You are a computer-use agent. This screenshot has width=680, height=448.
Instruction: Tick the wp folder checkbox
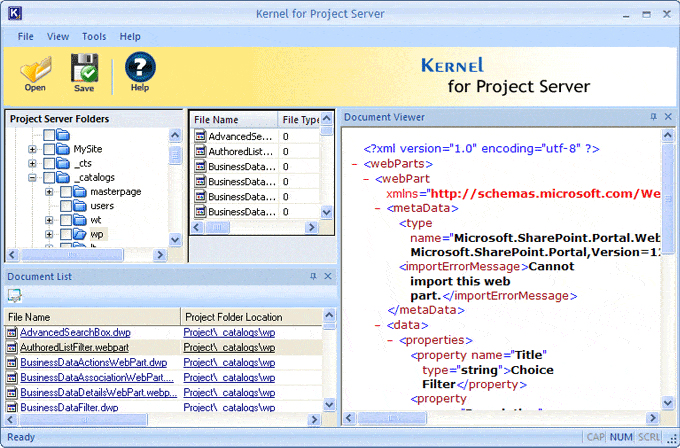coord(66,235)
